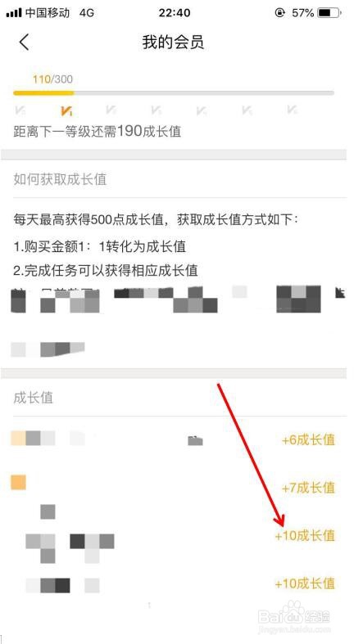Tap the battery icon in status bar
Image resolution: width=354 pixels, height=644 pixels.
point(329,13)
